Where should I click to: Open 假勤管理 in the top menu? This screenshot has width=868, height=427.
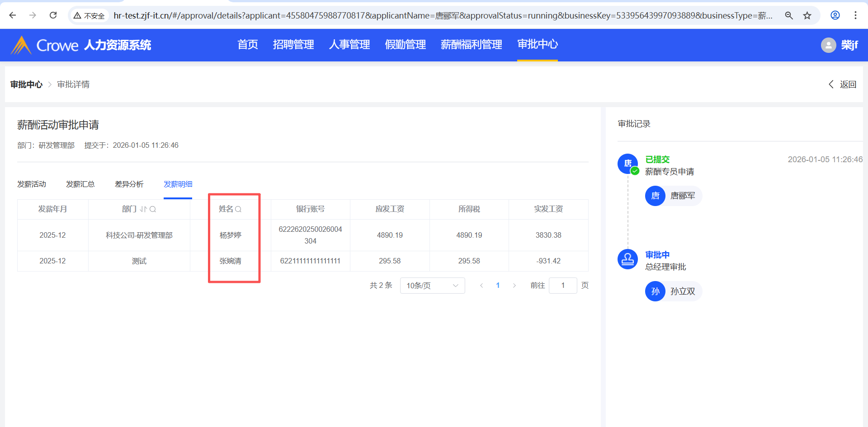point(405,45)
